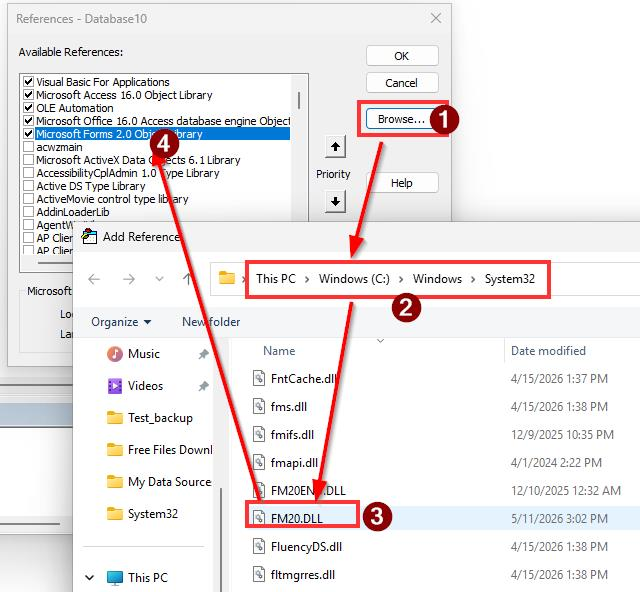This screenshot has width=640, height=592.
Task: Select fltmgres.dll file
Action: pyautogui.click(x=302, y=575)
